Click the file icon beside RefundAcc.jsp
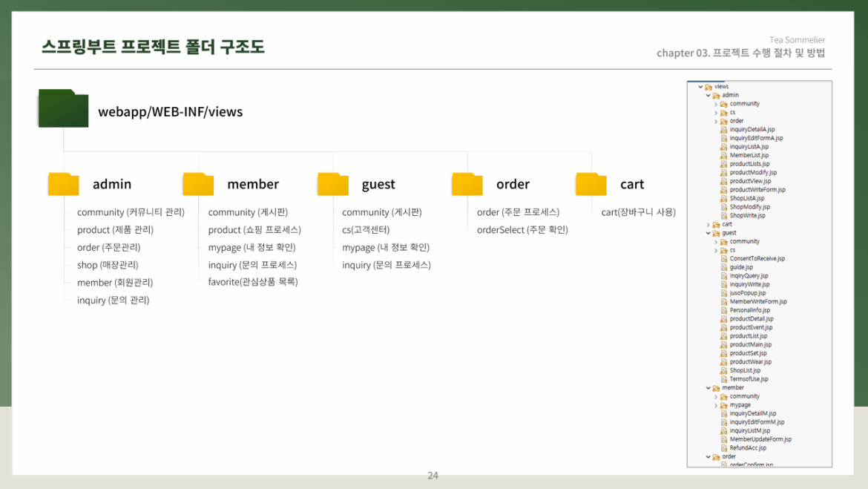 click(x=723, y=448)
